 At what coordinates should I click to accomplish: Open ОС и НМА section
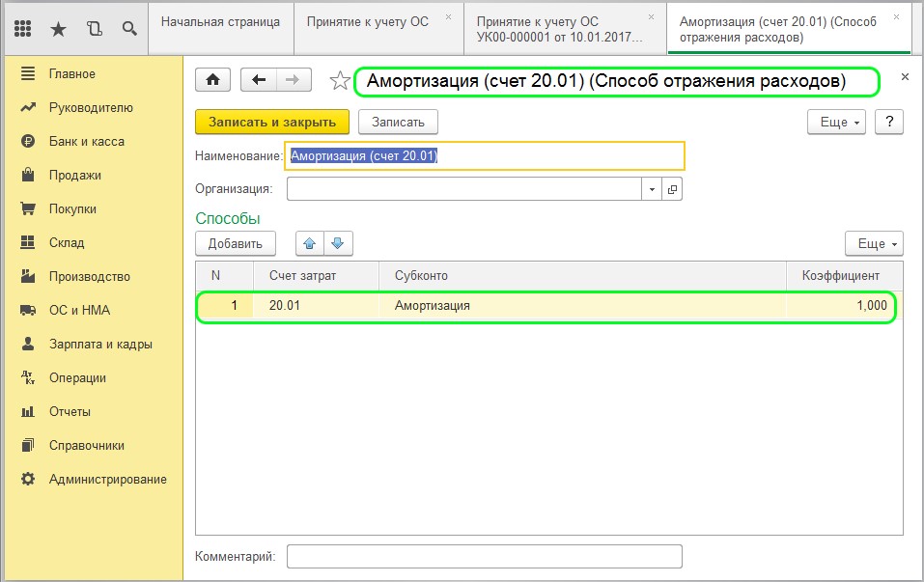pyautogui.click(x=79, y=311)
